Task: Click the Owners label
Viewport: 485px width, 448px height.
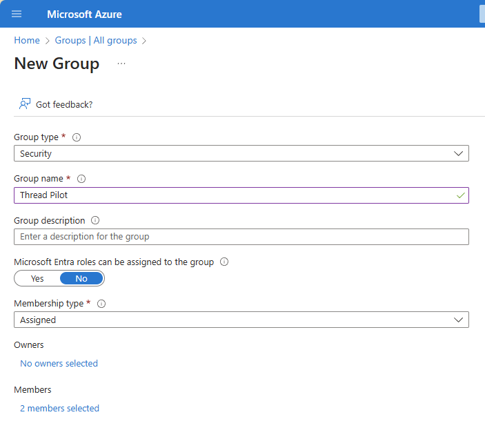Action: coord(29,345)
